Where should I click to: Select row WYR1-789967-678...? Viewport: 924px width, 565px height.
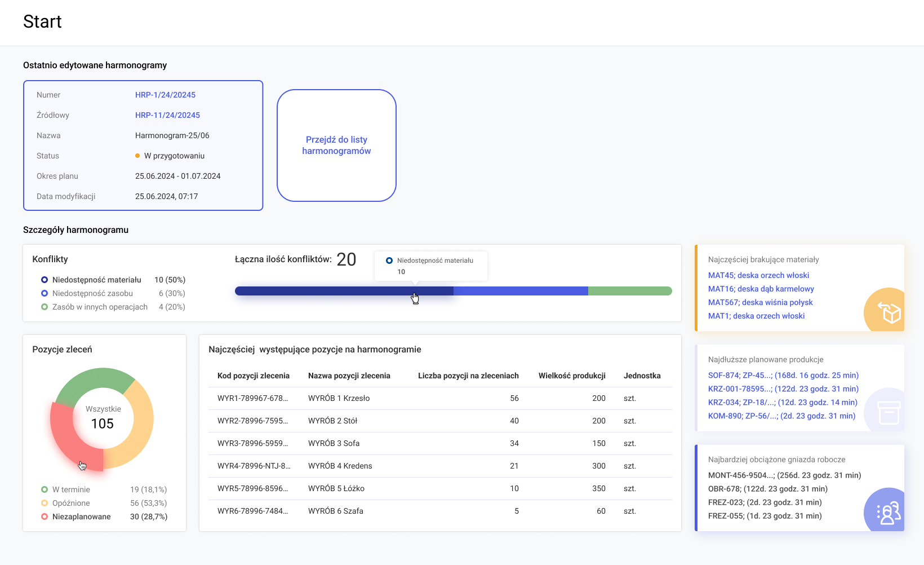tap(440, 398)
